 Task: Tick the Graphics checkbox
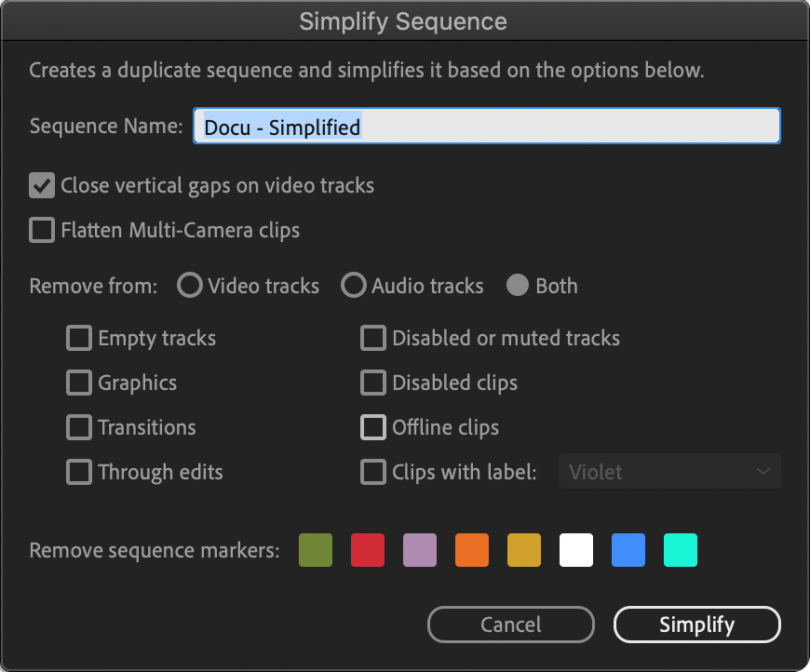[79, 383]
